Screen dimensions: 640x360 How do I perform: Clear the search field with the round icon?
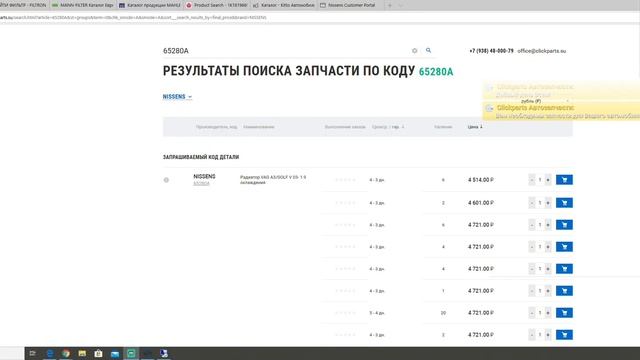tap(414, 51)
